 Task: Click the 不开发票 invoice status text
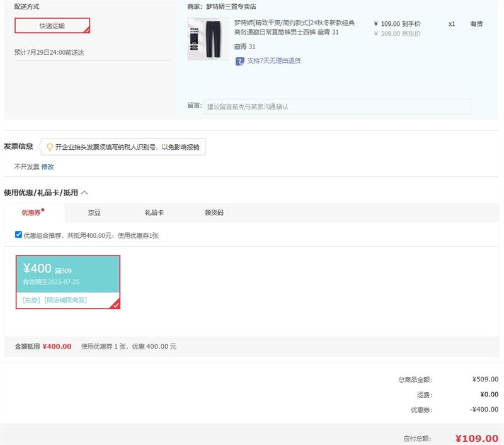(26, 167)
